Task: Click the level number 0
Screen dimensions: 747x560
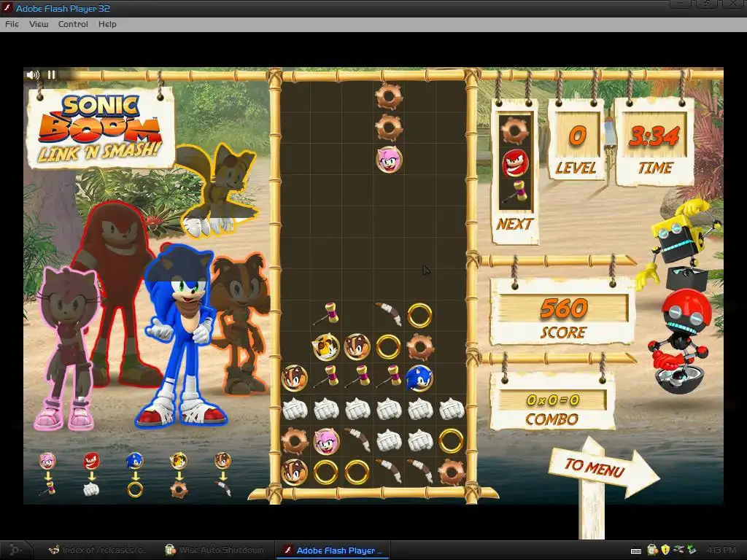Action: [x=577, y=136]
